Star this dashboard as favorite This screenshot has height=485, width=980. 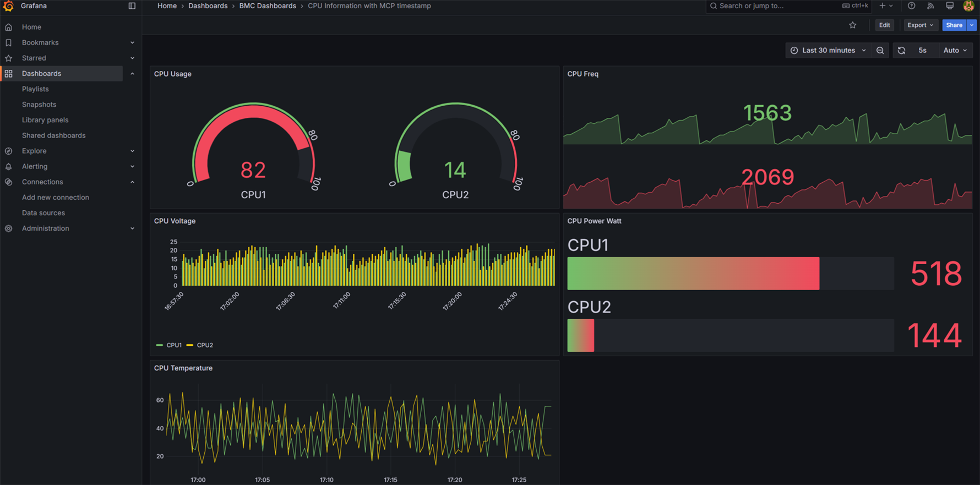852,25
